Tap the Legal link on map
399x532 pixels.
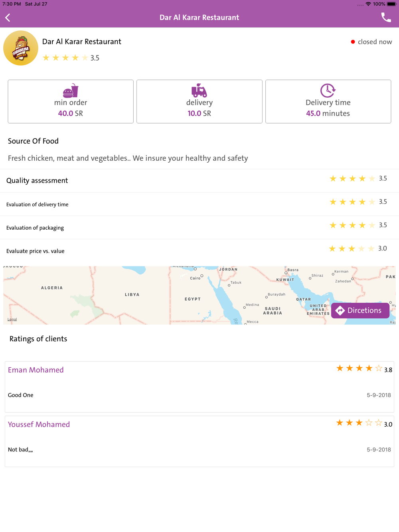pos(12,319)
